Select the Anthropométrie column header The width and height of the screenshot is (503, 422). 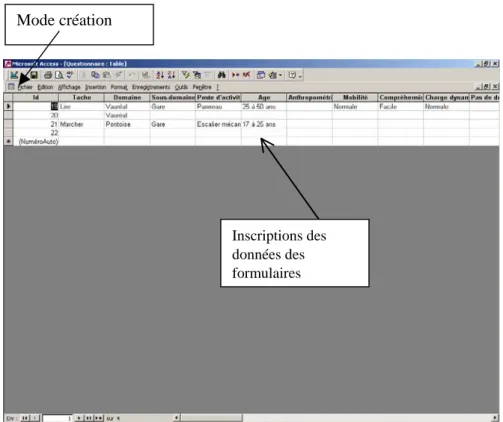(310, 97)
